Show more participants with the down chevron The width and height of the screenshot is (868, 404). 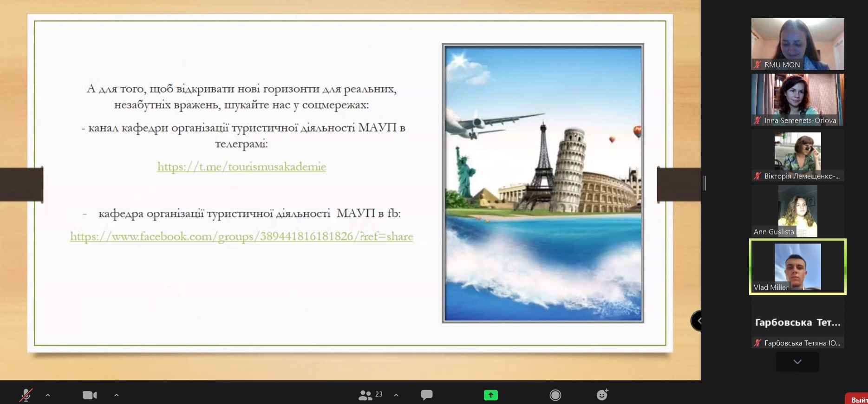pos(797,362)
